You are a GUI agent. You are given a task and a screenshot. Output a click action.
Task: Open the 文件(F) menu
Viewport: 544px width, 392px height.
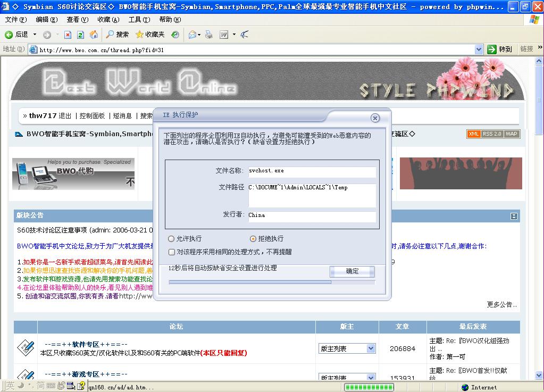[x=16, y=20]
